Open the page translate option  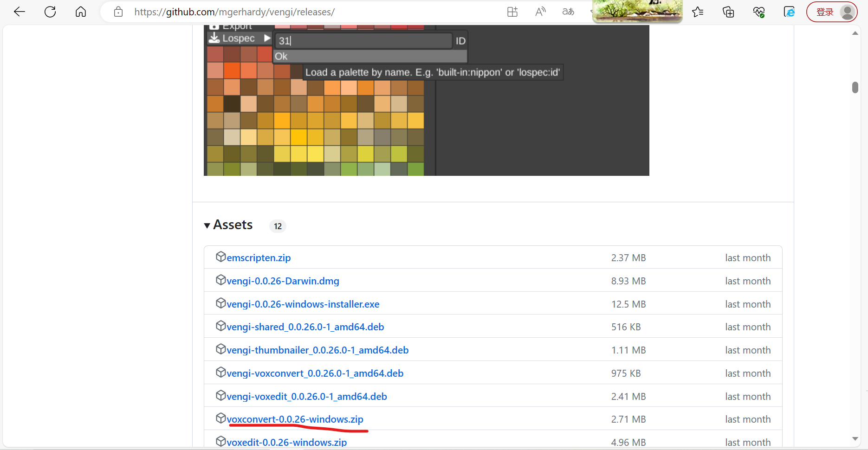[x=568, y=12]
